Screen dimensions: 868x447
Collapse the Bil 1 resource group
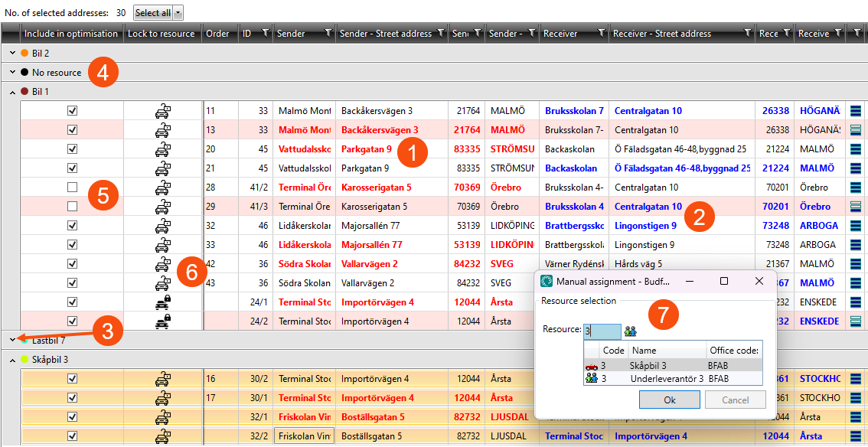pos(13,92)
